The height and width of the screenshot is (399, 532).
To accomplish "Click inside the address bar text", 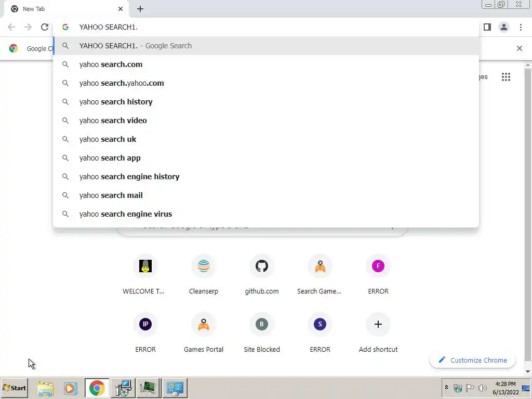I will click(x=108, y=27).
